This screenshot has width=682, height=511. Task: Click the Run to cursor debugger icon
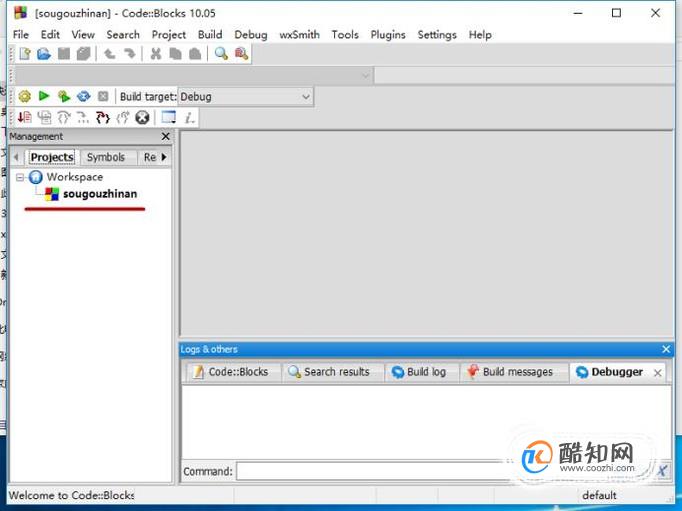[44, 117]
